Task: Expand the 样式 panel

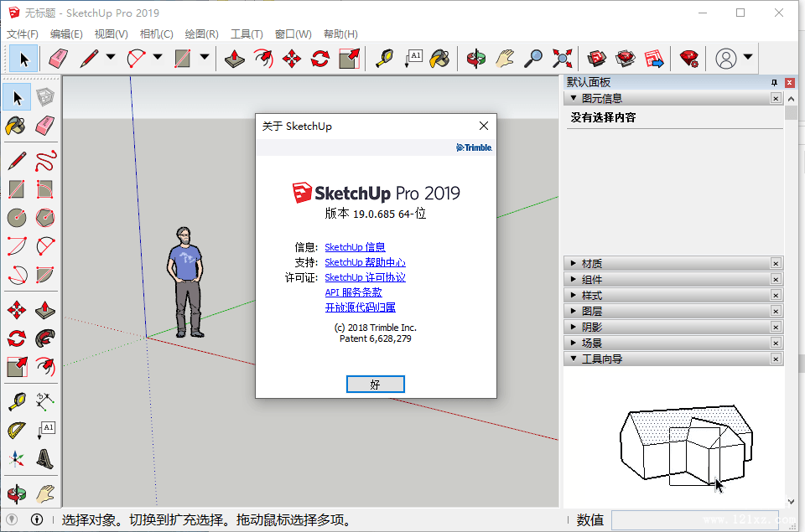Action: pyautogui.click(x=574, y=295)
